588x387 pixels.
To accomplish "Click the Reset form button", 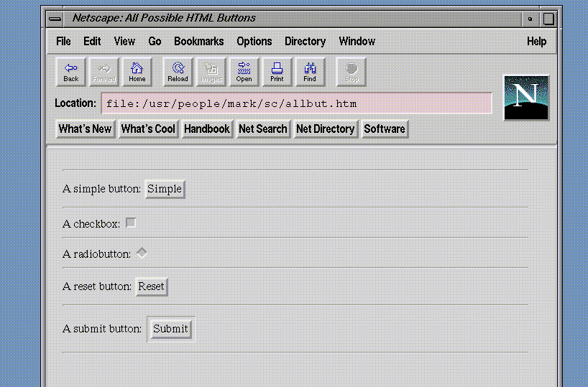I will [x=151, y=286].
